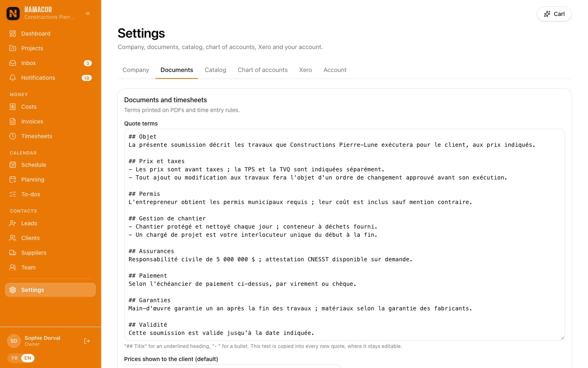Switch language to FR
Viewport: 588px width, 368px height.
click(x=15, y=358)
